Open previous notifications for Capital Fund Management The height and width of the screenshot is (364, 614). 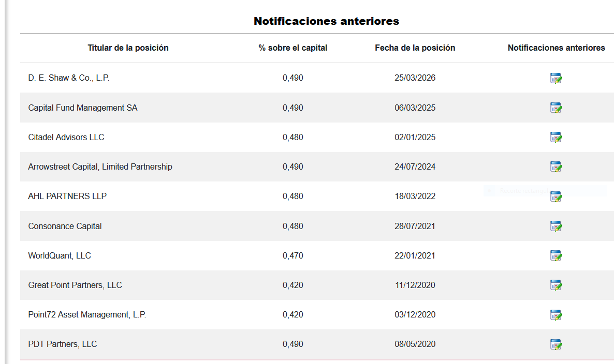[x=556, y=108]
